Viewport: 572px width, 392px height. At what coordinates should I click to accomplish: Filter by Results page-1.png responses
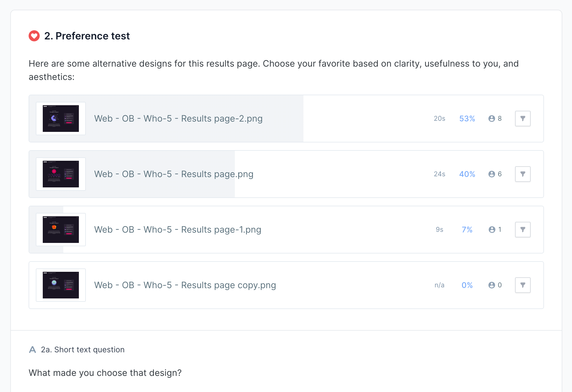523,230
